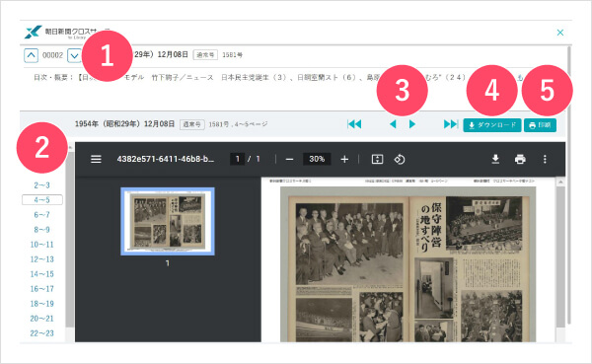
Task: Select the page 1 thumbnail in the sidebar
Action: click(168, 221)
